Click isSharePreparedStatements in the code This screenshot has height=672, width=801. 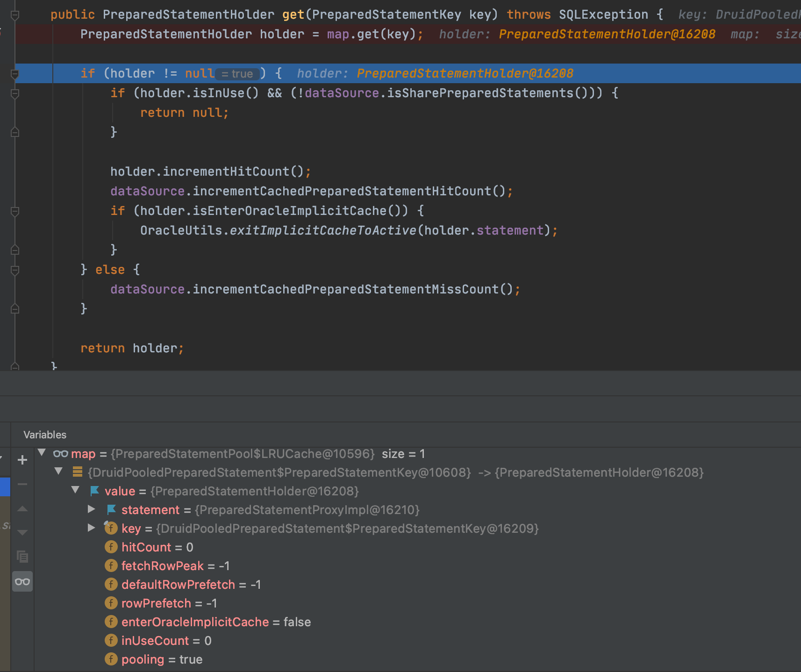(x=480, y=93)
